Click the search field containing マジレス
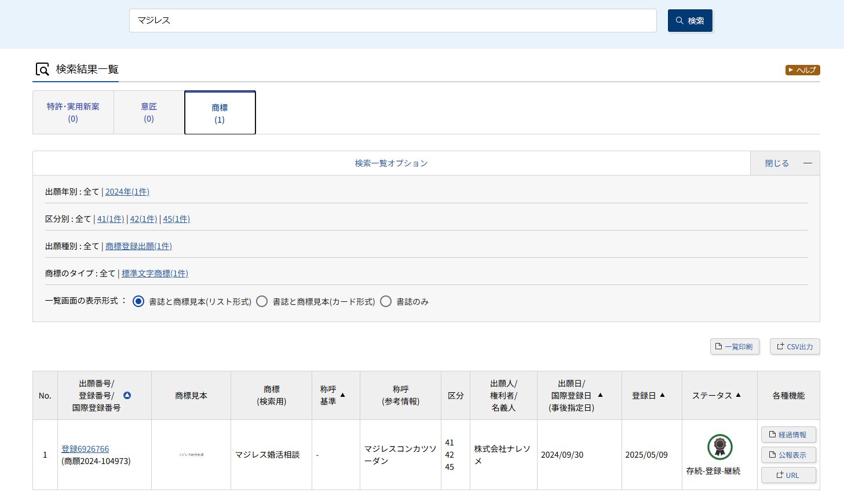 (392, 21)
